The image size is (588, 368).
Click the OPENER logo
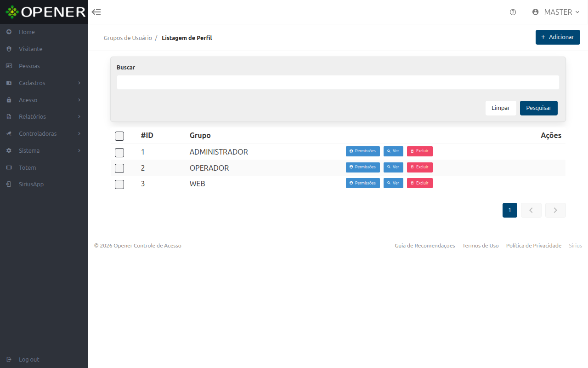pyautogui.click(x=46, y=12)
